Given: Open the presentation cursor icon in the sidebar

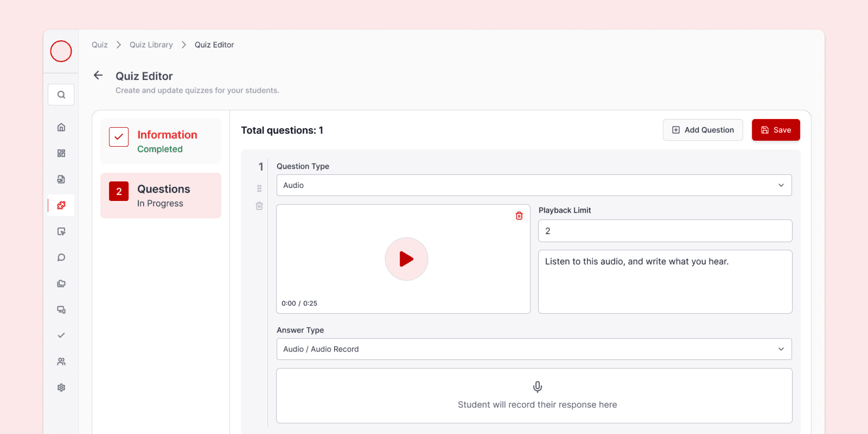Looking at the screenshot, I should pos(61,231).
